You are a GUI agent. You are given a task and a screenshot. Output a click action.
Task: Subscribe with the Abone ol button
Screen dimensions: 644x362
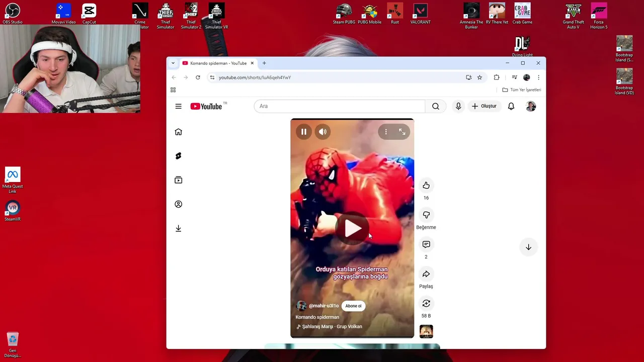coord(353,306)
